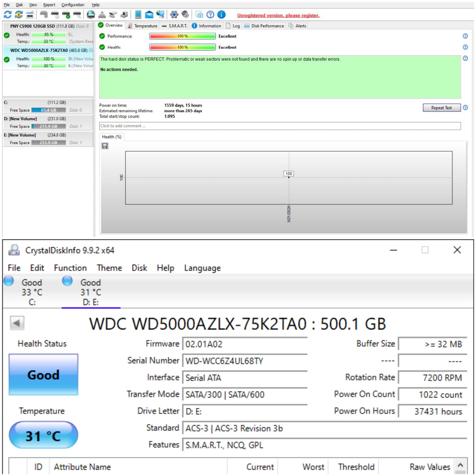Image resolution: width=476 pixels, height=476 pixels.
Task: Click the Firmware value 02.01A02
Action: 245,344
